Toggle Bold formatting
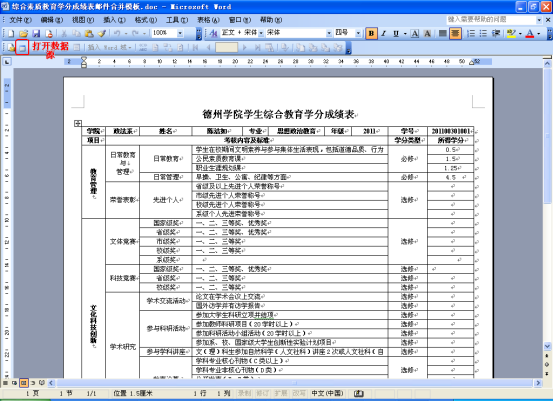553x401 pixels. point(371,34)
